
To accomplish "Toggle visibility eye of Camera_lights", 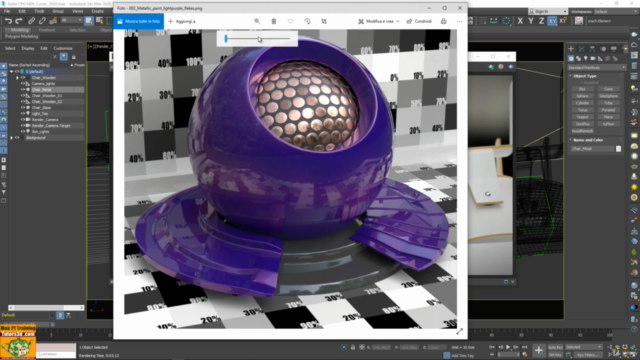I will [23, 83].
